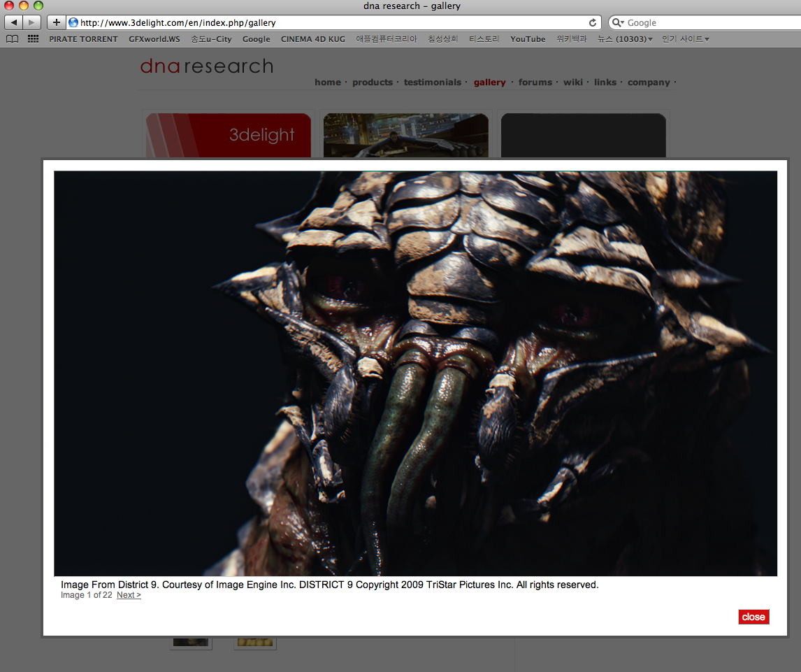Click the search magnifier icon
801x672 pixels.
618,22
